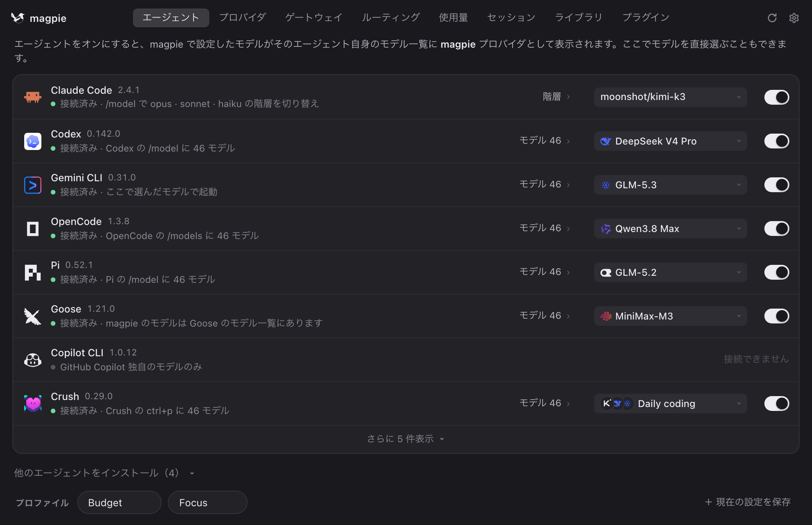
Task: Turn off the OpenCode agent switch
Action: [776, 229]
